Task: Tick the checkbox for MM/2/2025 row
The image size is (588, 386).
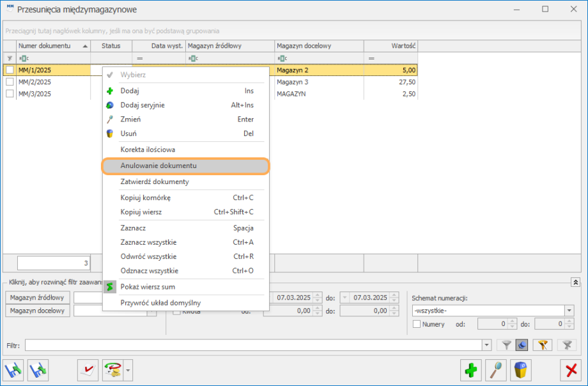Action: coord(10,82)
